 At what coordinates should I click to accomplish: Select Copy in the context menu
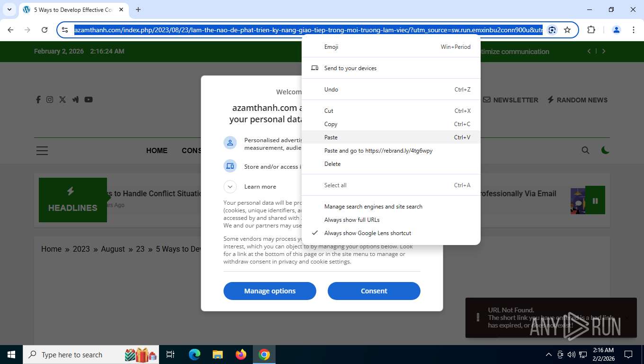(x=391, y=124)
